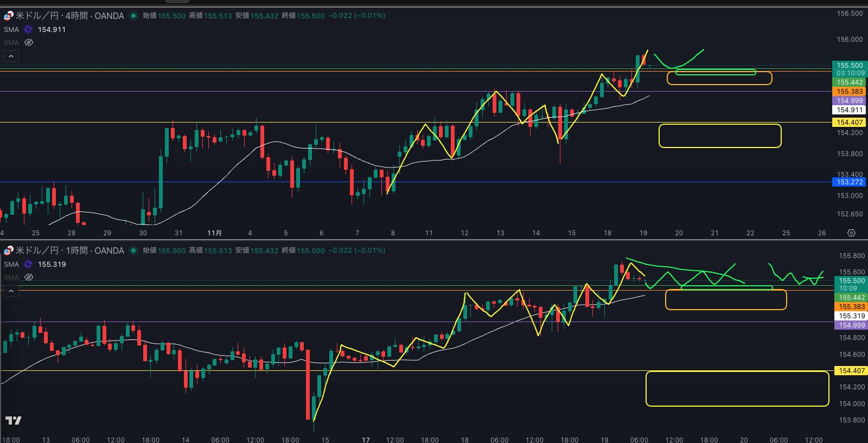Image resolution: width=868 pixels, height=443 pixels.
Task: Click the blue 153.272 price label
Action: pyautogui.click(x=850, y=182)
